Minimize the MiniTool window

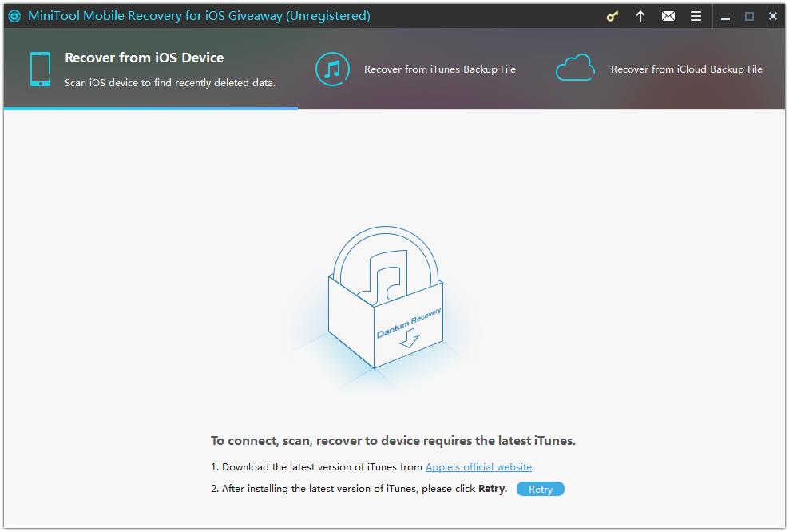pyautogui.click(x=725, y=17)
